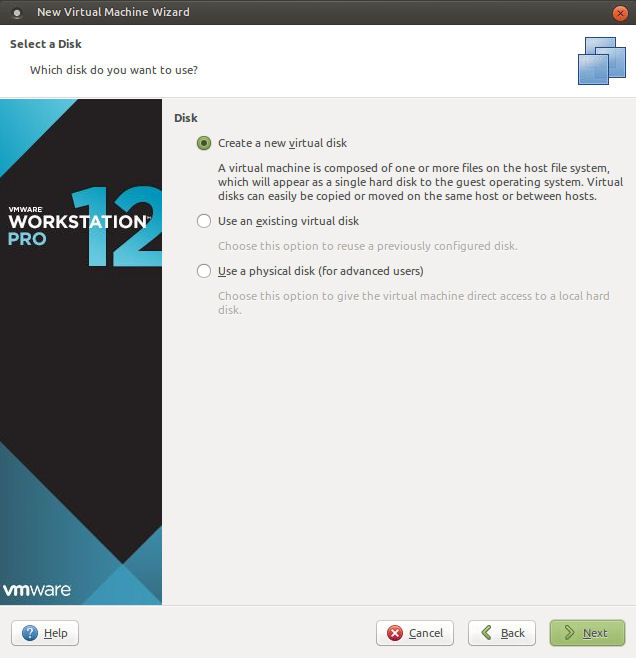Select the Create a new virtual disk radio
636x658 pixels.
pyautogui.click(x=204, y=143)
